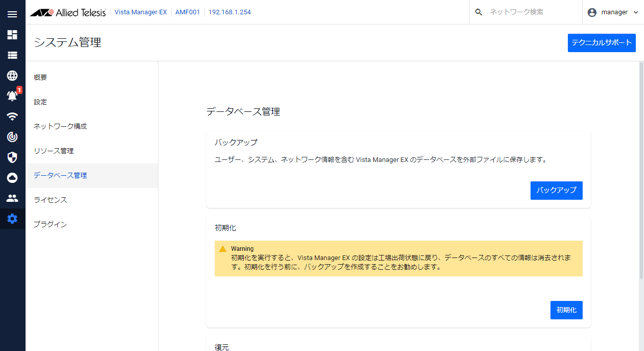
Task: Click the blue バックアップ button
Action: click(x=556, y=190)
